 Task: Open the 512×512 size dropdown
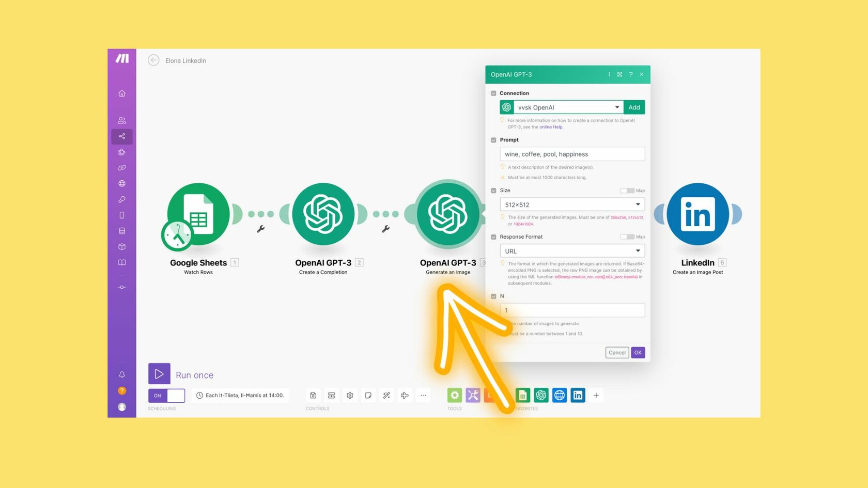572,204
